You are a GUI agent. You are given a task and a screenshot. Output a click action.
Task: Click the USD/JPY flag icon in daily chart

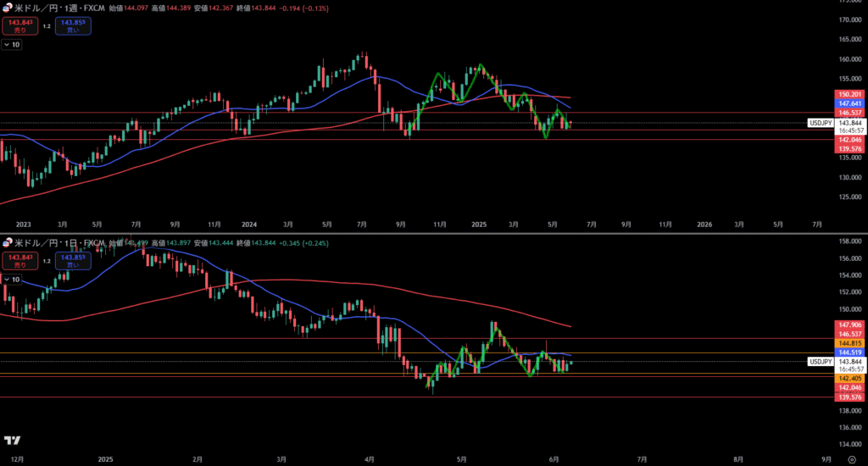[7, 243]
